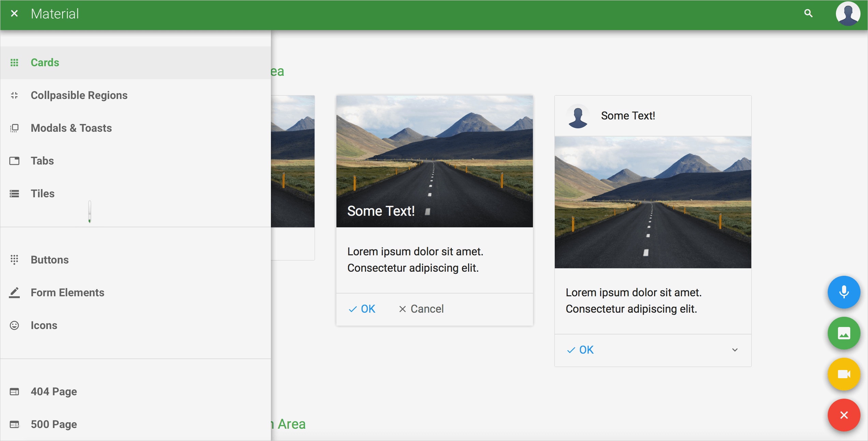Close the navigation drawer with X icon
Image resolution: width=868 pixels, height=441 pixels.
point(14,14)
